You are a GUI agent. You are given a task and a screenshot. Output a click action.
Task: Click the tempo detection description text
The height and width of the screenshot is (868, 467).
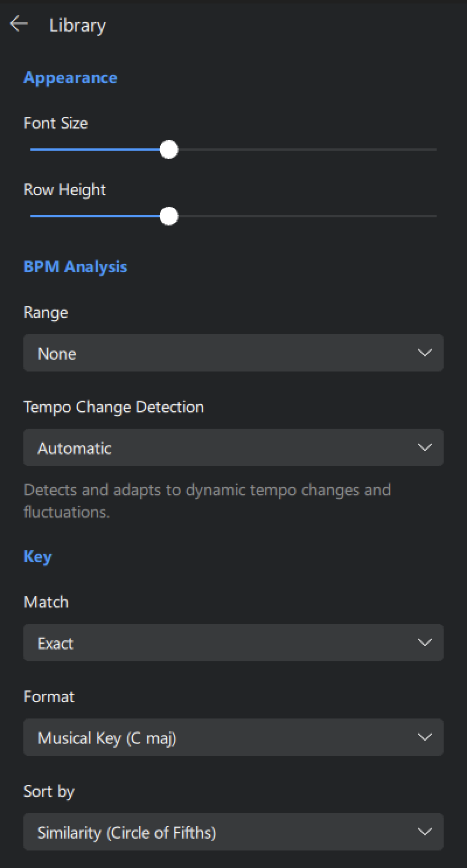(207, 501)
